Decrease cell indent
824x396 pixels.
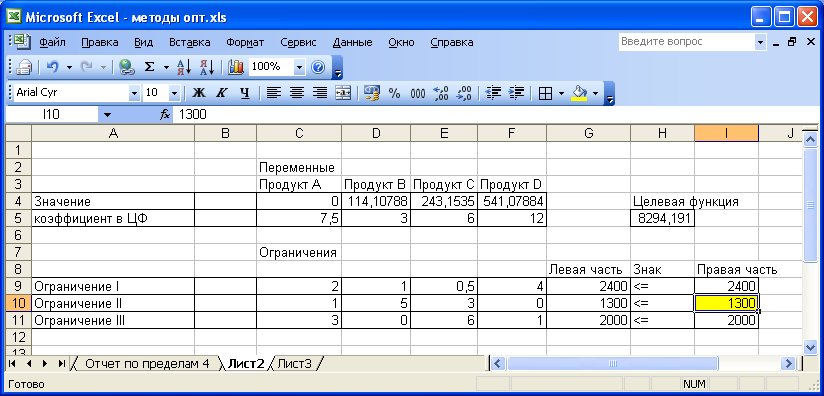[x=493, y=93]
